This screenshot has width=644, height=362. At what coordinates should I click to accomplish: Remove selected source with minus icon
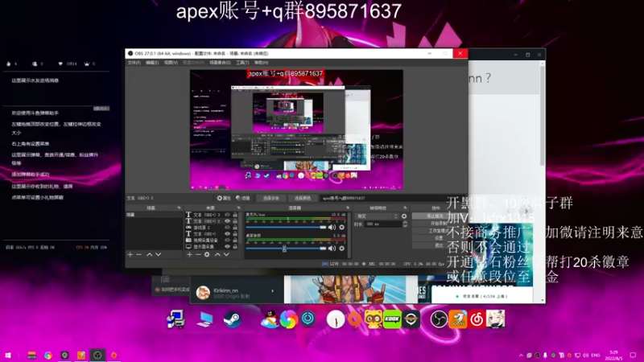point(198,254)
